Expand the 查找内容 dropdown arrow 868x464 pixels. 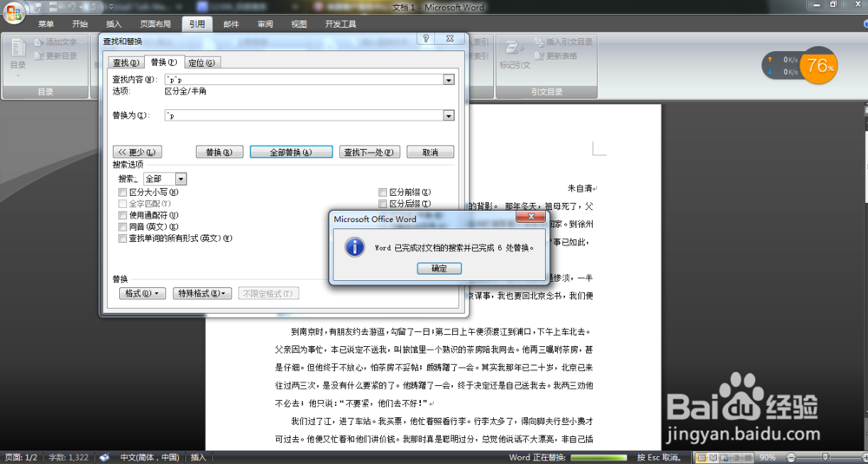click(x=449, y=80)
